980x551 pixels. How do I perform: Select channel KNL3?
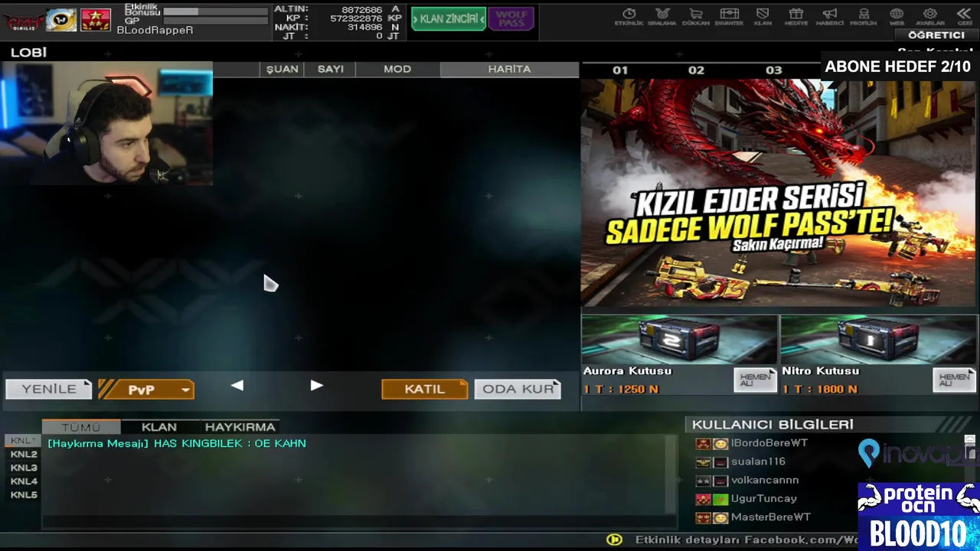(x=23, y=468)
